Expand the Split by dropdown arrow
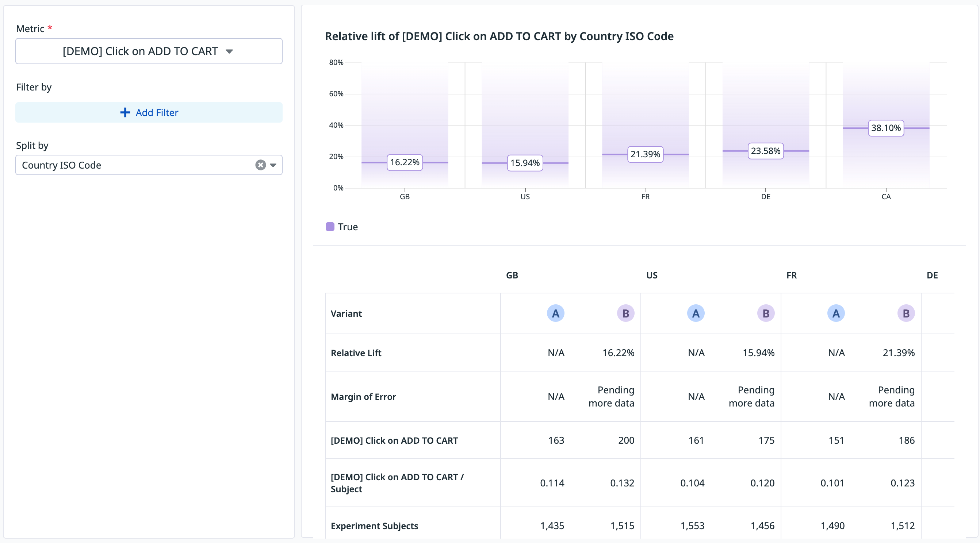 (273, 165)
